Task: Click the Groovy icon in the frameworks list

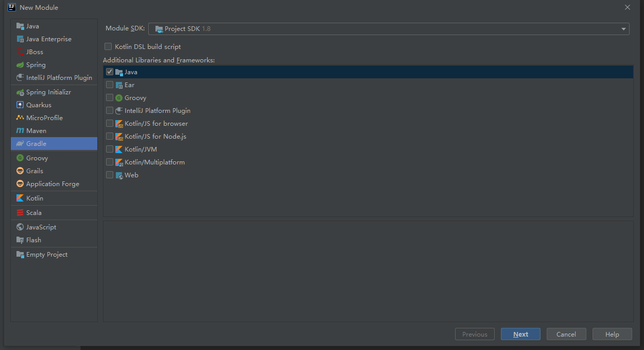Action: click(119, 98)
